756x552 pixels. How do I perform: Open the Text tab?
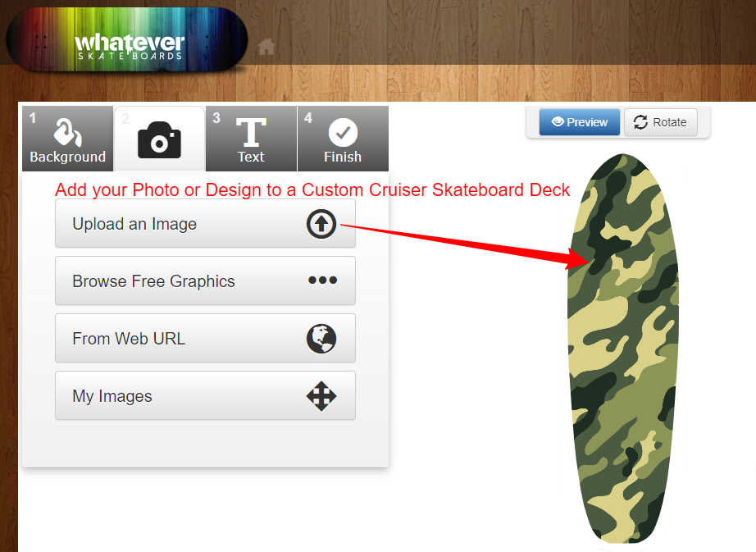[x=251, y=139]
